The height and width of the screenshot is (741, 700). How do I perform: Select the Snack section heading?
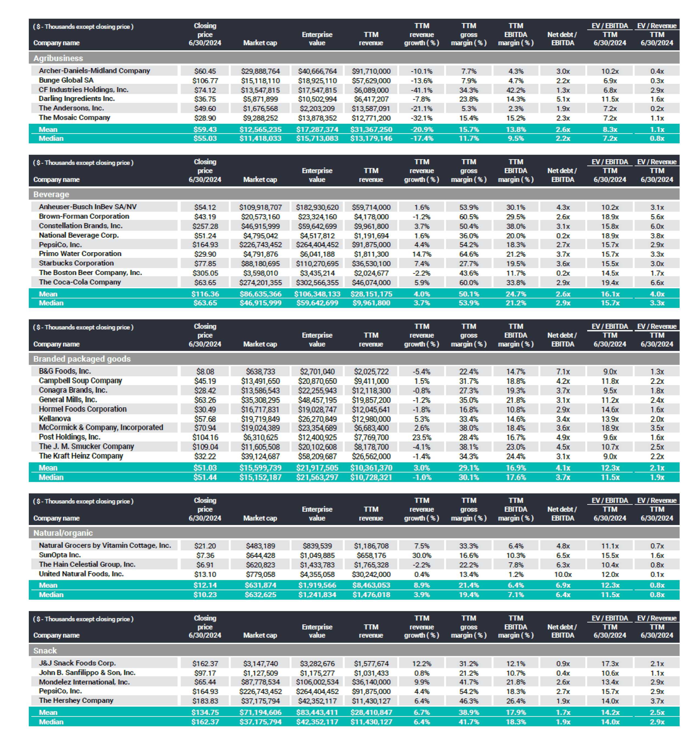pos(45,651)
